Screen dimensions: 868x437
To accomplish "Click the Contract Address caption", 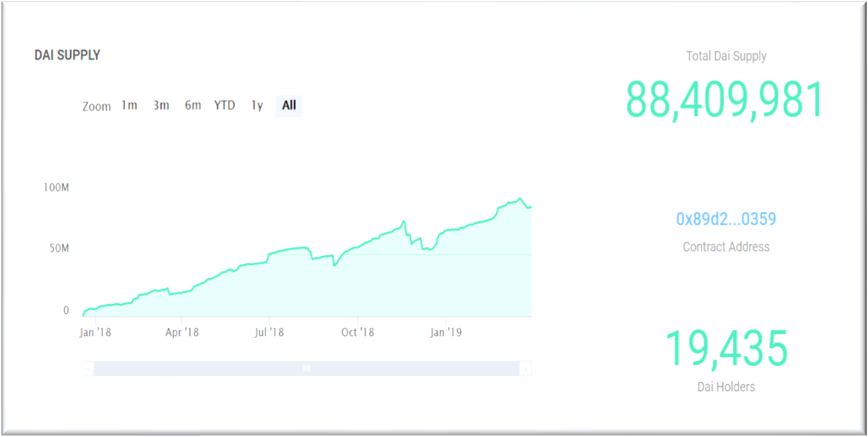I will click(x=726, y=247).
